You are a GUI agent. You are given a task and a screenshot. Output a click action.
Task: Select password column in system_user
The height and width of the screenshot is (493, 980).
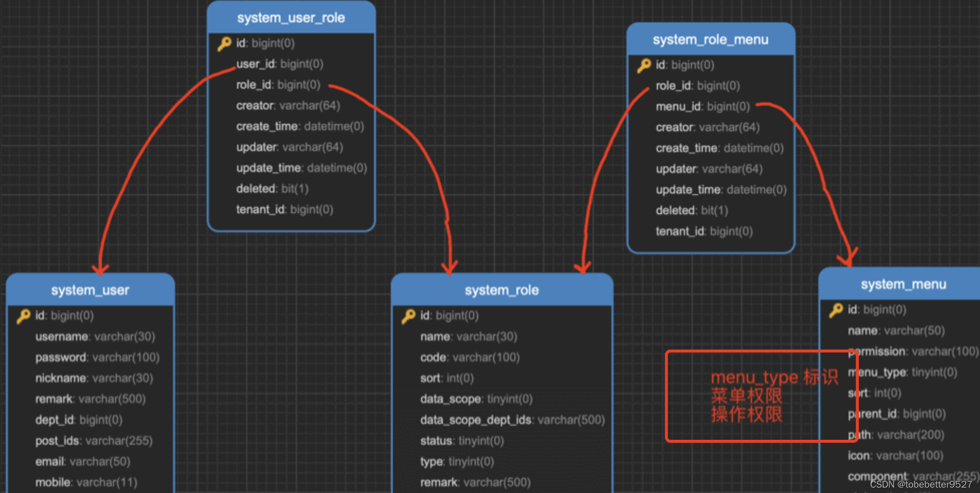point(98,358)
